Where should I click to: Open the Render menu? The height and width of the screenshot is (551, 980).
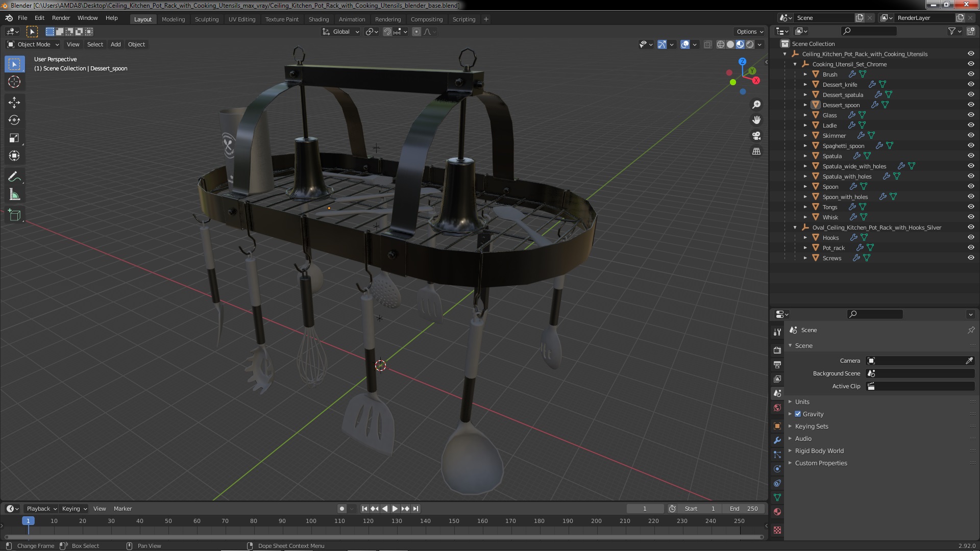pyautogui.click(x=61, y=18)
